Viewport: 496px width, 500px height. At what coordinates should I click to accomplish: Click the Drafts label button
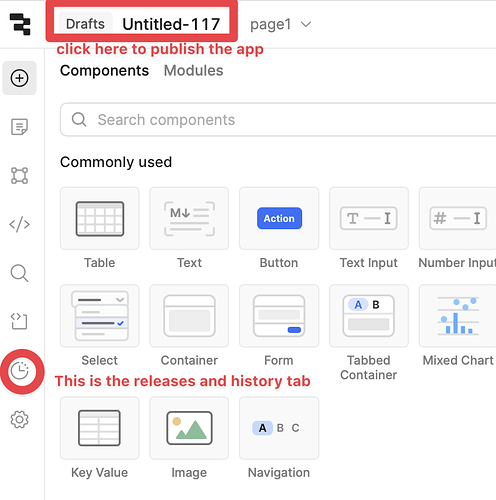(85, 24)
